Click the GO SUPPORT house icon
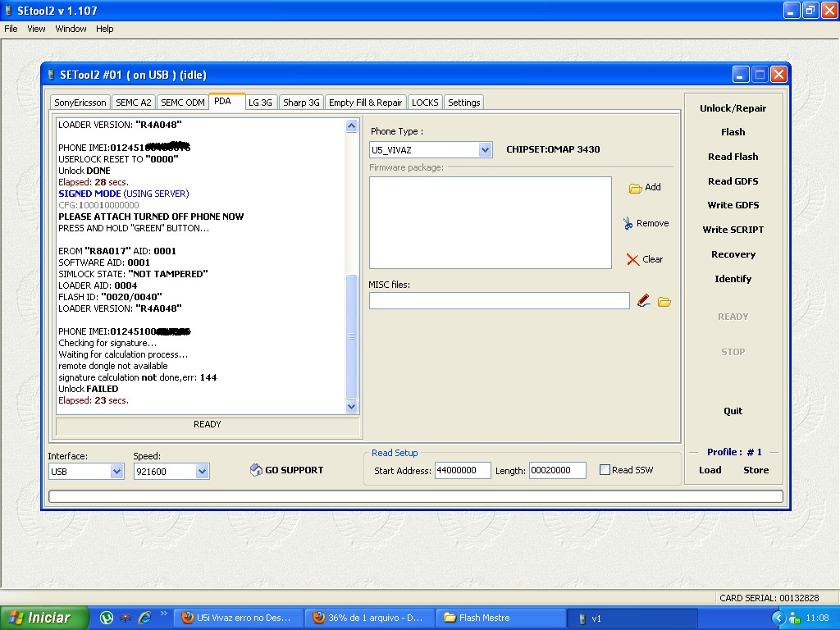The image size is (840, 630). click(256, 470)
